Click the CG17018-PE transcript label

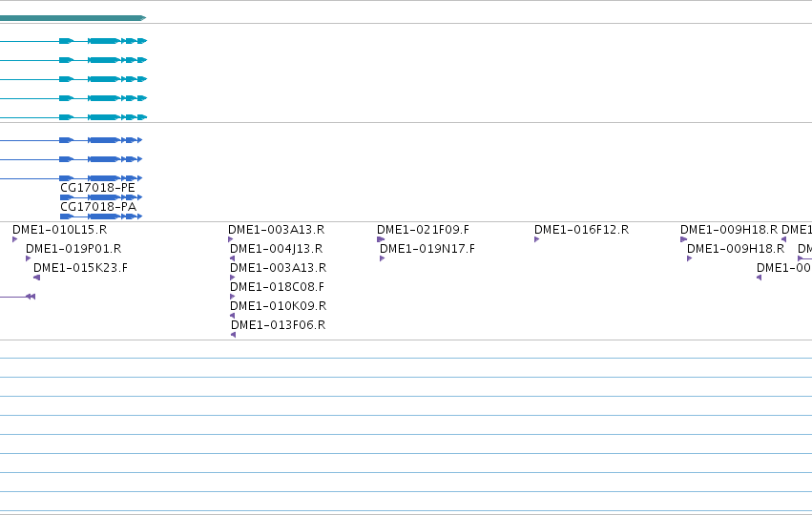click(97, 187)
